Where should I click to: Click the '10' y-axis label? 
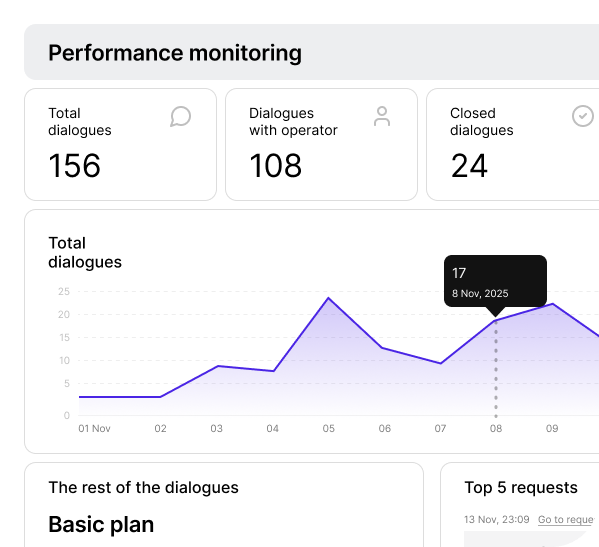[x=65, y=360]
